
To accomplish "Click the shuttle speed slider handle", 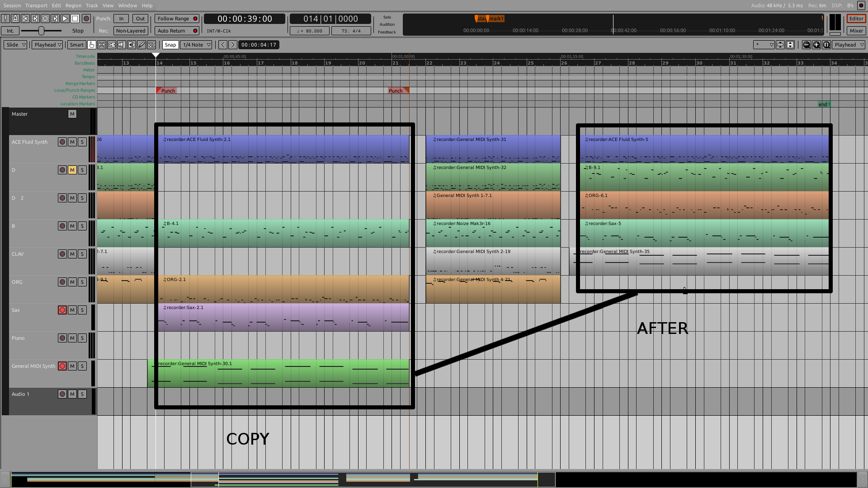I will (x=41, y=31).
